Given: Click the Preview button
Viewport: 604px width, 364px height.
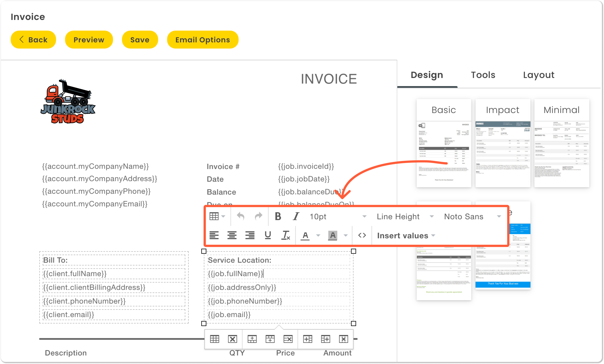Looking at the screenshot, I should pos(89,39).
